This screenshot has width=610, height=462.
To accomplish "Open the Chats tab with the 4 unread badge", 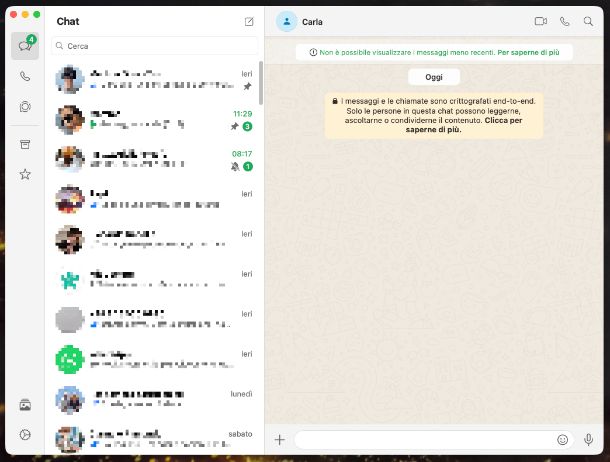I will coord(25,46).
